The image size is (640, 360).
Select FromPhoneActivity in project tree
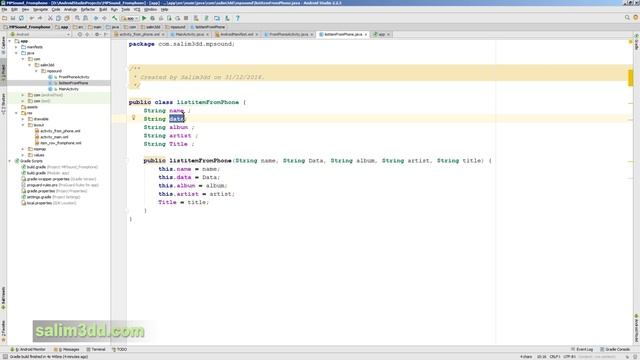pos(74,77)
